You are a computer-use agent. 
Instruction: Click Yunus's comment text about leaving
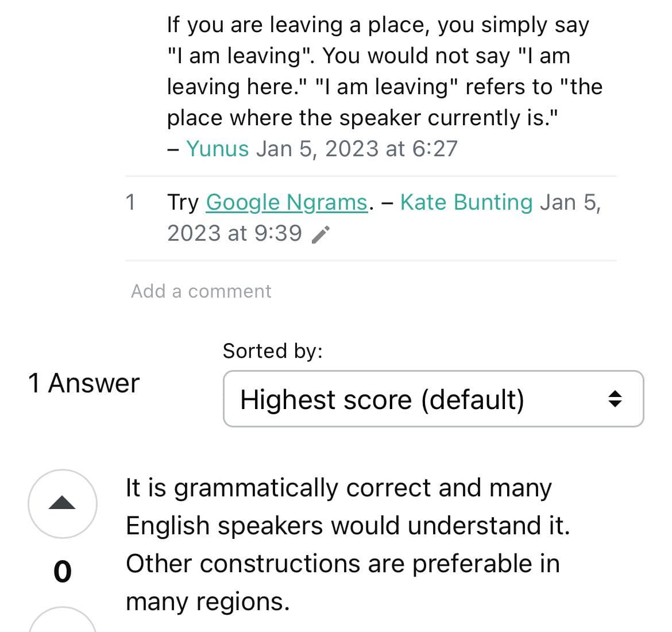point(385,71)
